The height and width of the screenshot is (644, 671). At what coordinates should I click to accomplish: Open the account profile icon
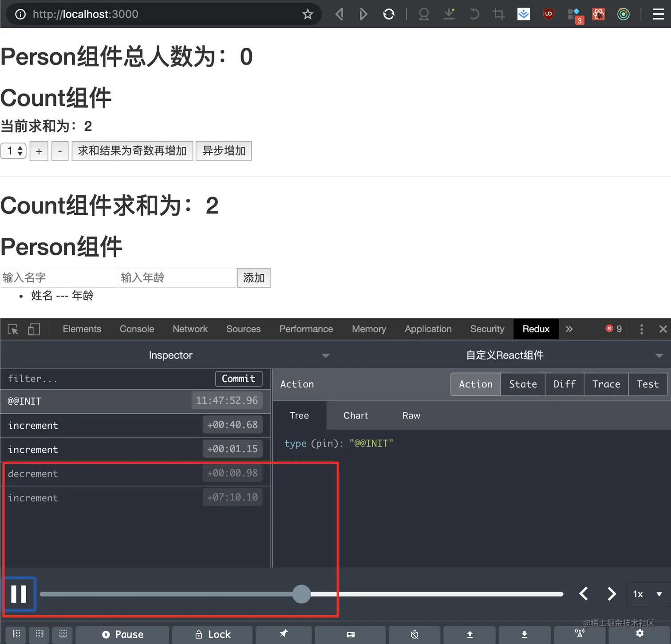(424, 14)
